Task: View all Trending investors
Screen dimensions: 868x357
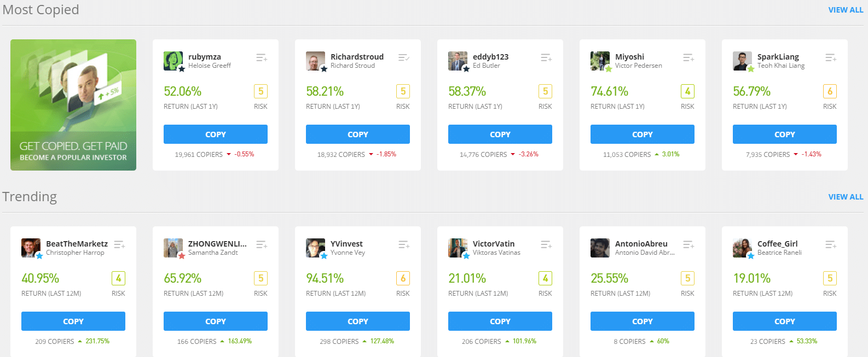Action: tap(846, 197)
